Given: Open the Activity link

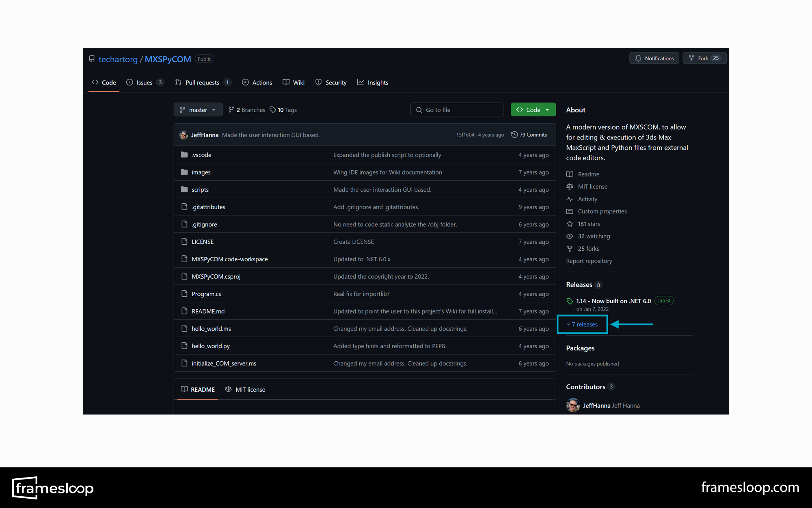Looking at the screenshot, I should click(582, 199).
